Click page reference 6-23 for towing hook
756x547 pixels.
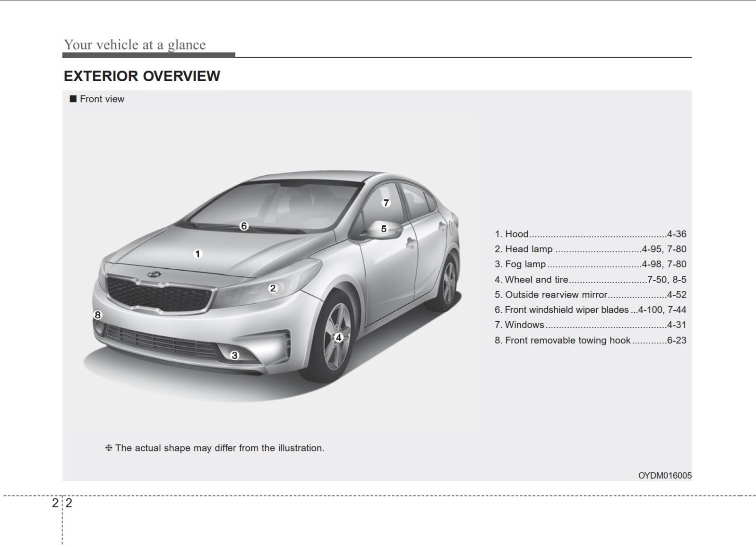click(677, 340)
